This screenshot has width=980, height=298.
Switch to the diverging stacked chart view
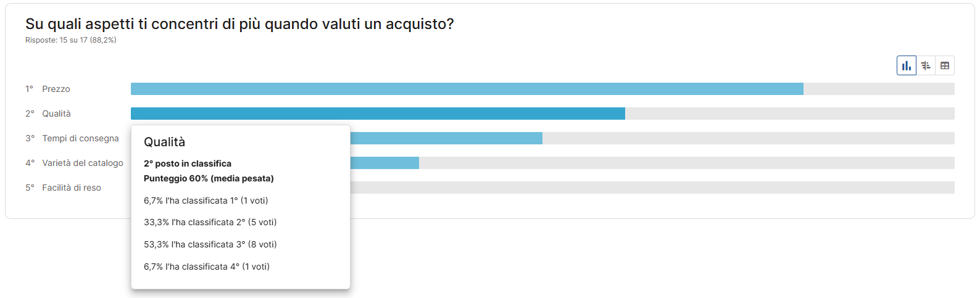click(926, 65)
